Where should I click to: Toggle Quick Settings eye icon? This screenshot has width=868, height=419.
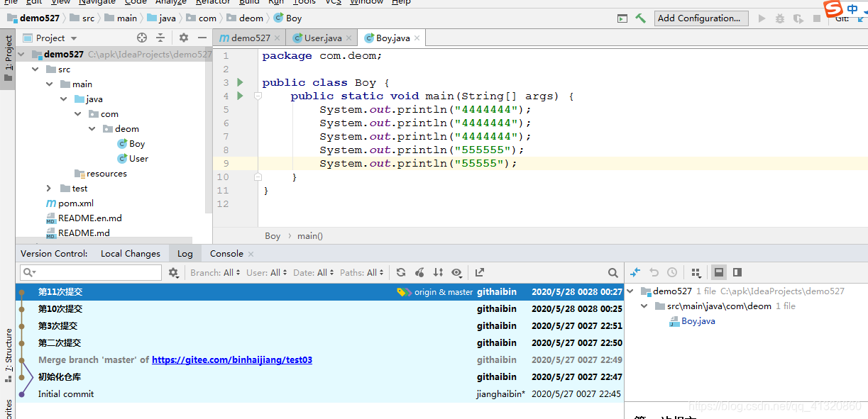(x=456, y=272)
